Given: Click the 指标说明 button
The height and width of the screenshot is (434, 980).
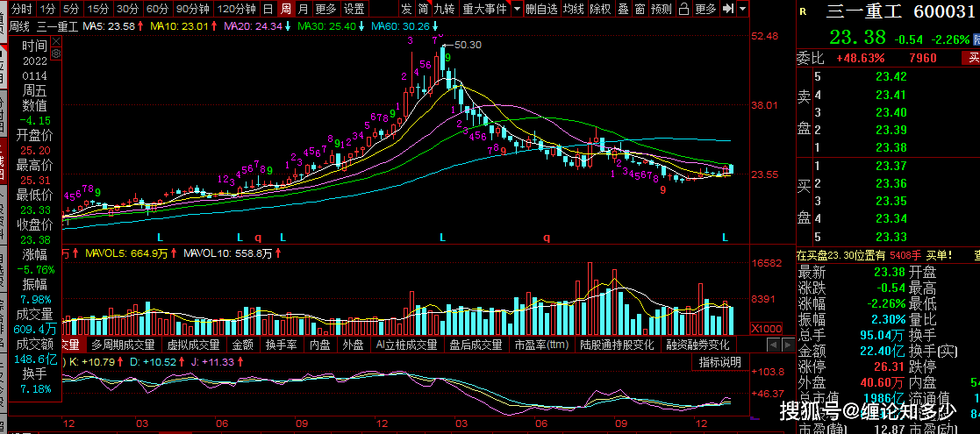Looking at the screenshot, I should click(719, 362).
